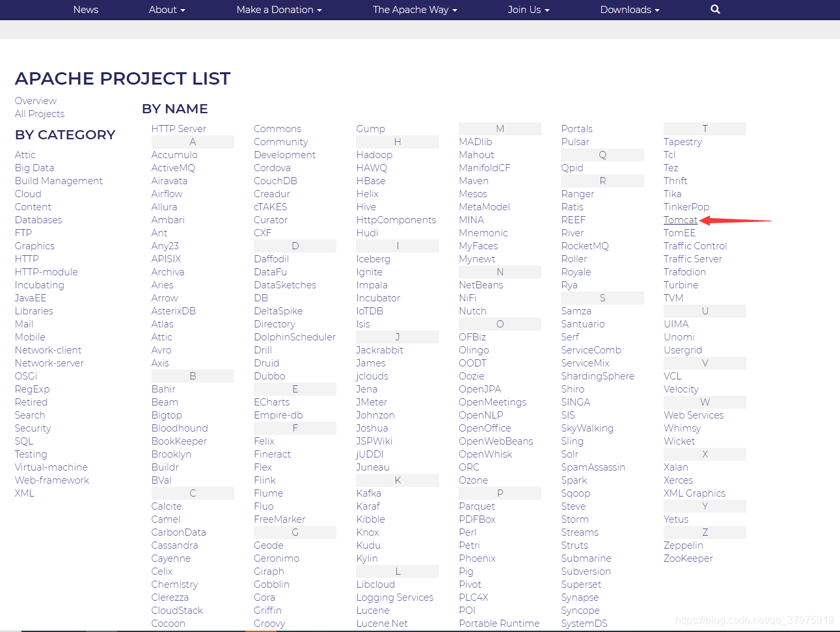Open the Join Us dropdown
This screenshot has height=632, width=840.
click(529, 10)
